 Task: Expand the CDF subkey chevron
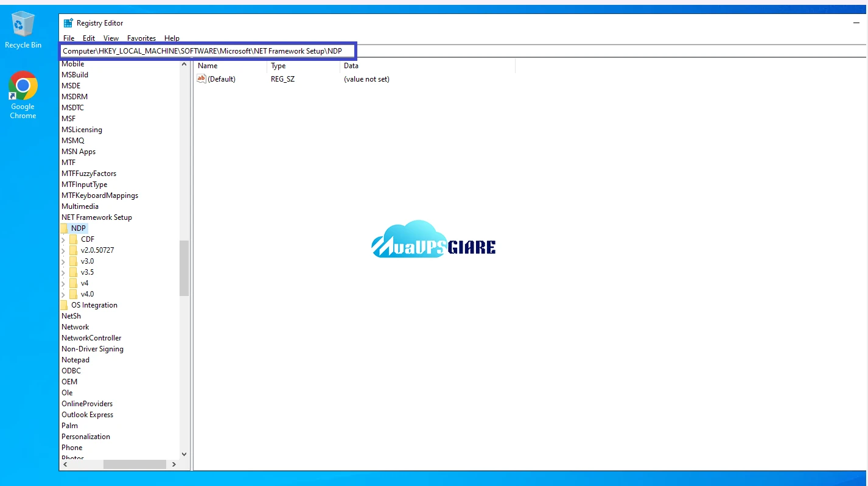63,239
